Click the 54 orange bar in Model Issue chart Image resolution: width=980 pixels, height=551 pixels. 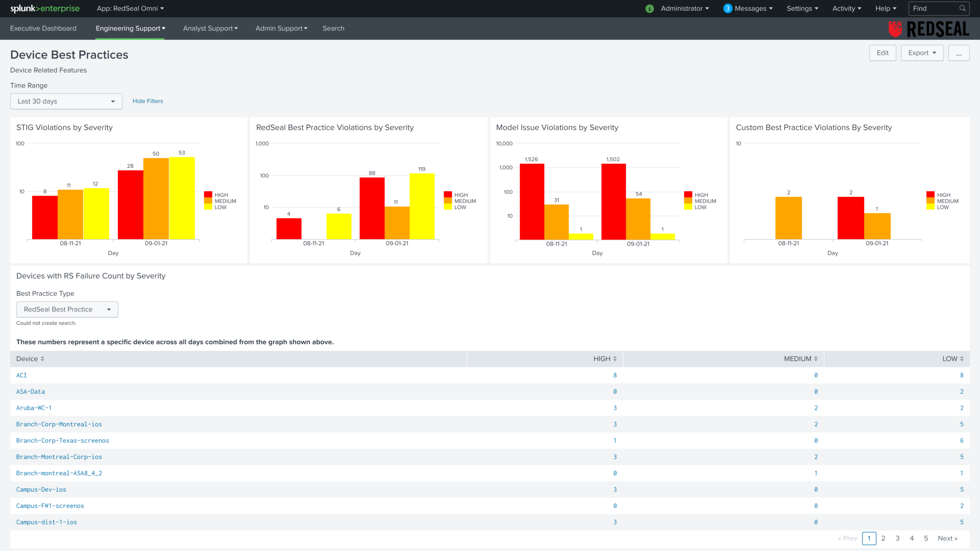[x=638, y=219]
